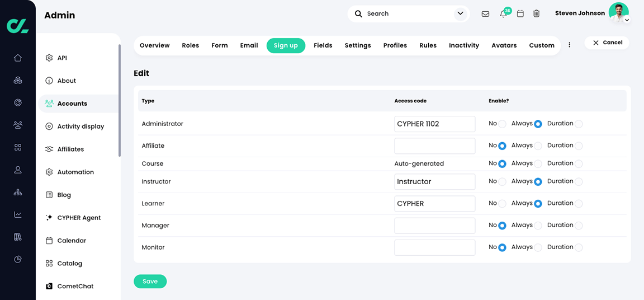
Task: Click the Sign up active tab
Action: (286, 45)
